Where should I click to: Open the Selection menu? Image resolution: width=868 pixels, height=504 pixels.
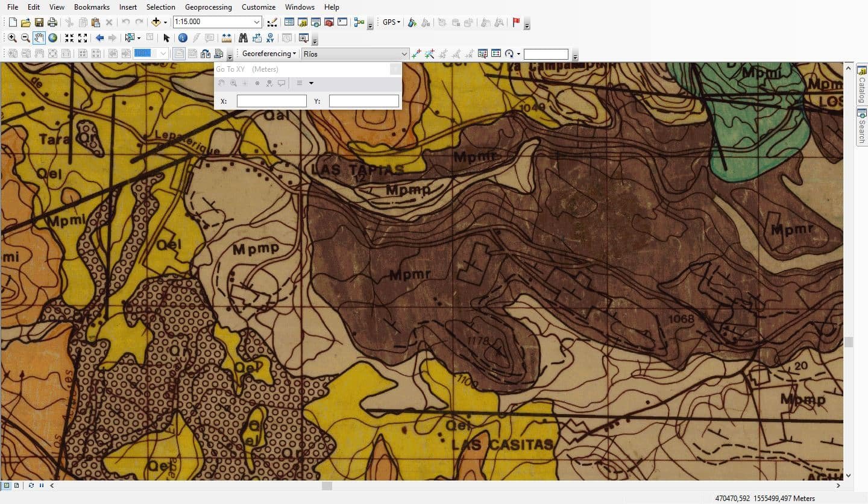click(161, 7)
